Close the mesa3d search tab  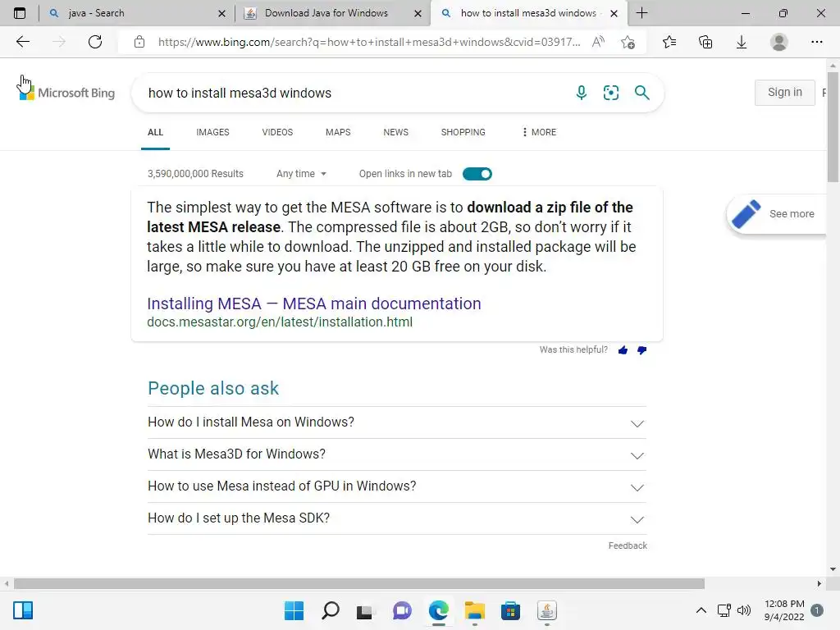614,13
